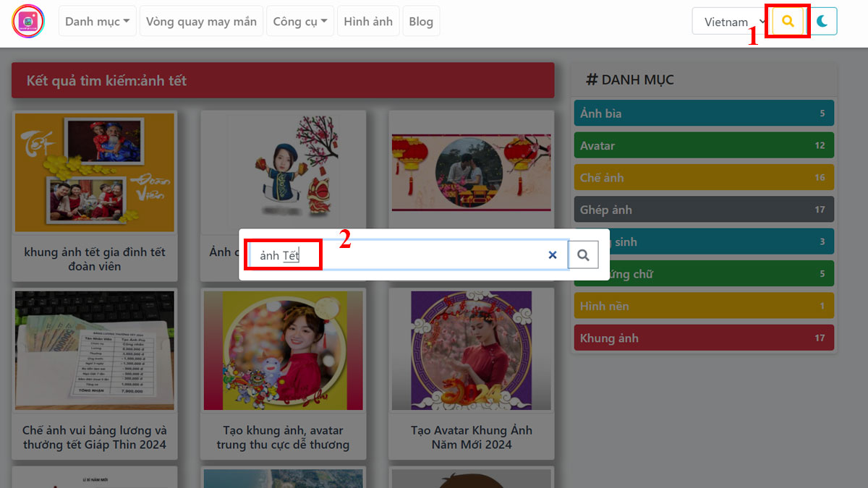Clear the search text with X icon
This screenshot has height=488, width=868.
tap(553, 255)
